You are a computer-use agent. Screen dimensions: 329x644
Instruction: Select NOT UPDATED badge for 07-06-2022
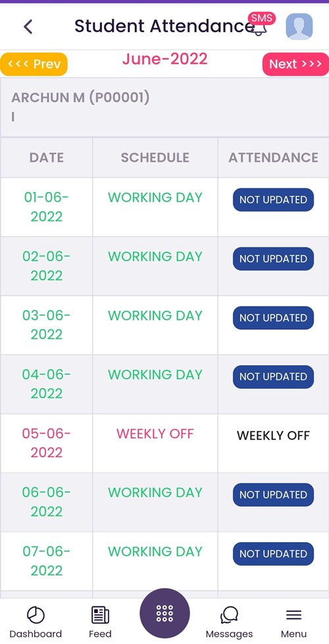pos(273,554)
